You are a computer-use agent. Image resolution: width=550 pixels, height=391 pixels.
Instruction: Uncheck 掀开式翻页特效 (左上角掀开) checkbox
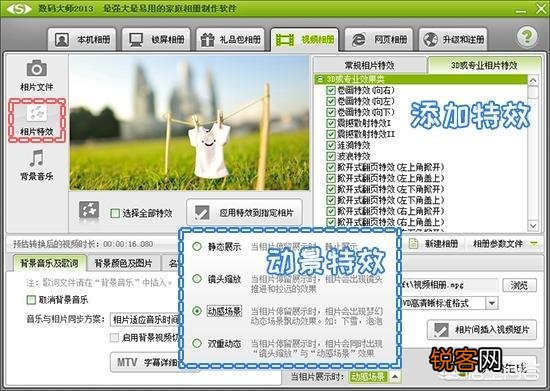tap(331, 167)
